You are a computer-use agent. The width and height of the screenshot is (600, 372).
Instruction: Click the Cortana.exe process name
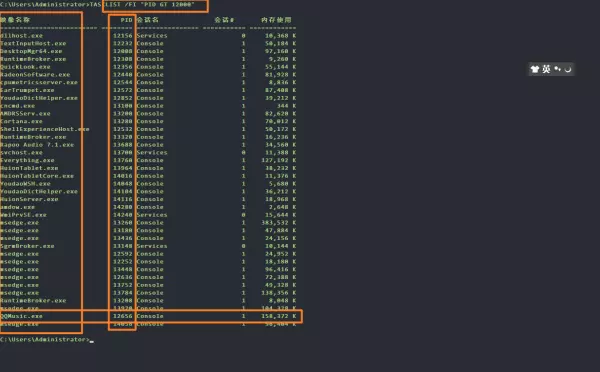(x=21, y=121)
